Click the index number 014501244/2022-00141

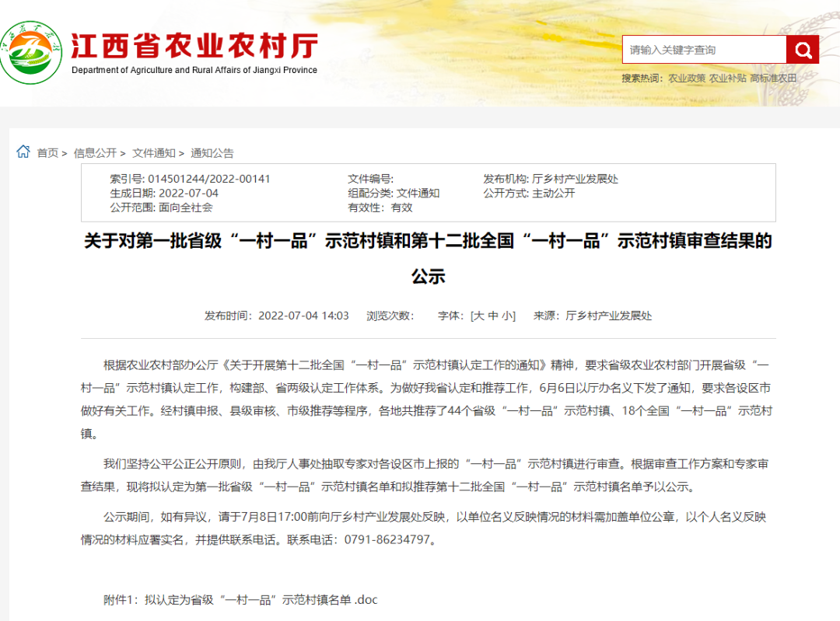(x=209, y=179)
